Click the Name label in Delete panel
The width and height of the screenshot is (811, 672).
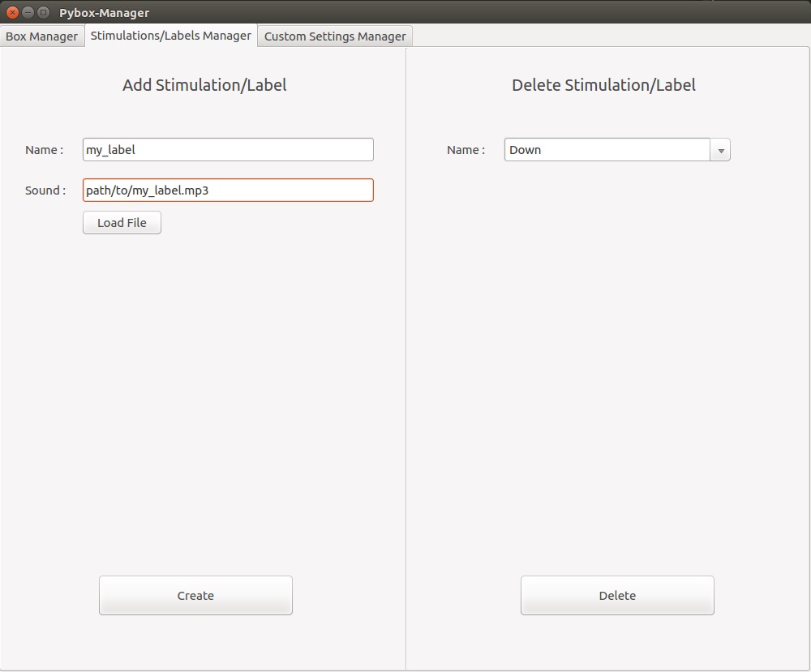(466, 150)
